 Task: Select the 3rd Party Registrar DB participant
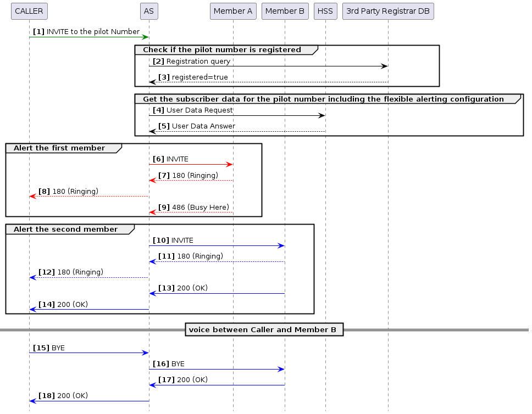click(x=388, y=11)
